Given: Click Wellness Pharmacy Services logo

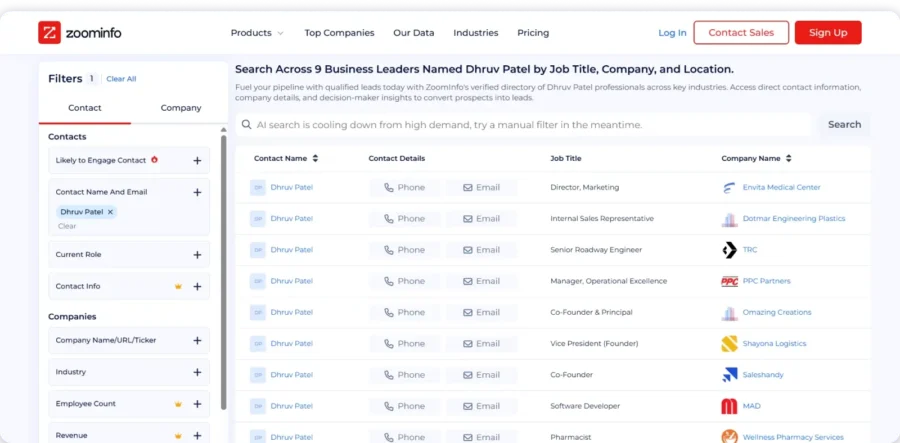Looking at the screenshot, I should 729,437.
